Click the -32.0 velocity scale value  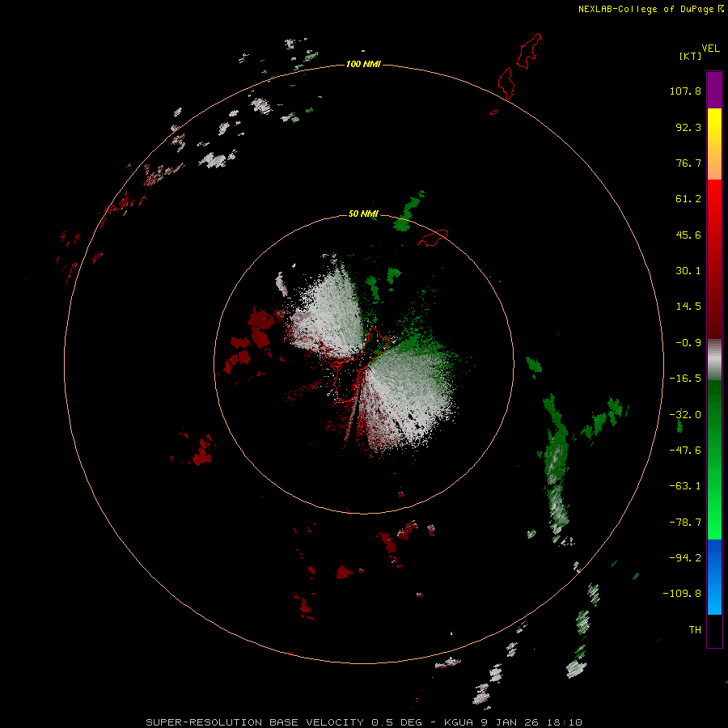pyautogui.click(x=685, y=415)
